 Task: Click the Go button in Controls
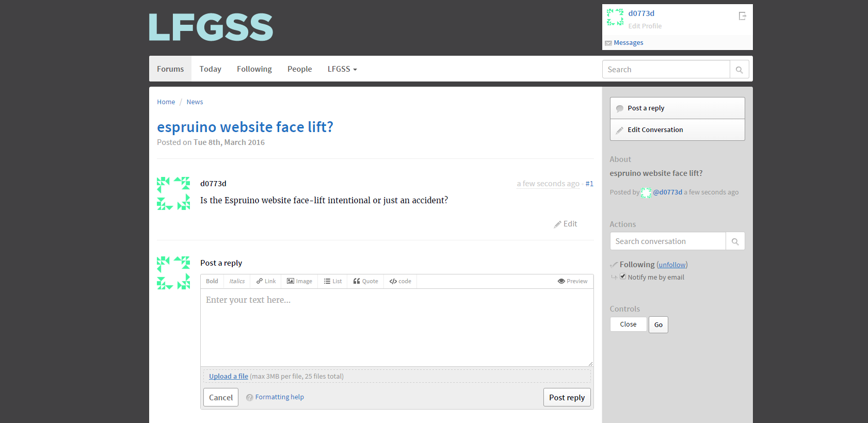658,324
